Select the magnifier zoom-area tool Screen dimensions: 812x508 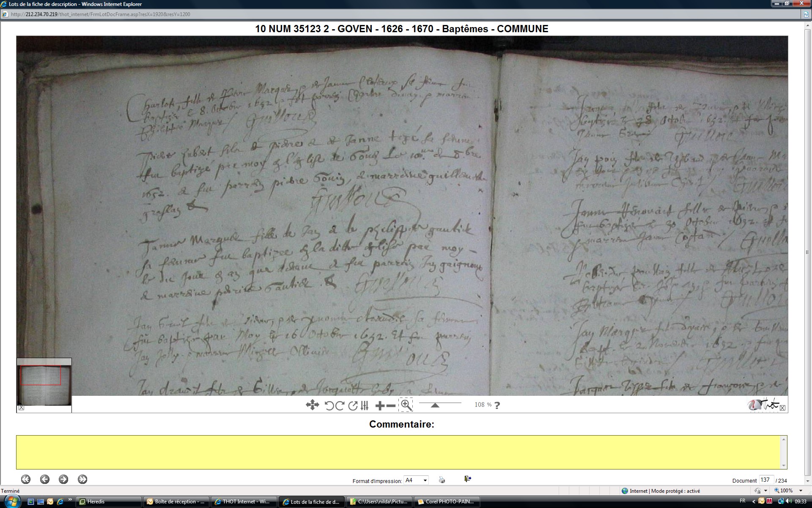coord(406,405)
